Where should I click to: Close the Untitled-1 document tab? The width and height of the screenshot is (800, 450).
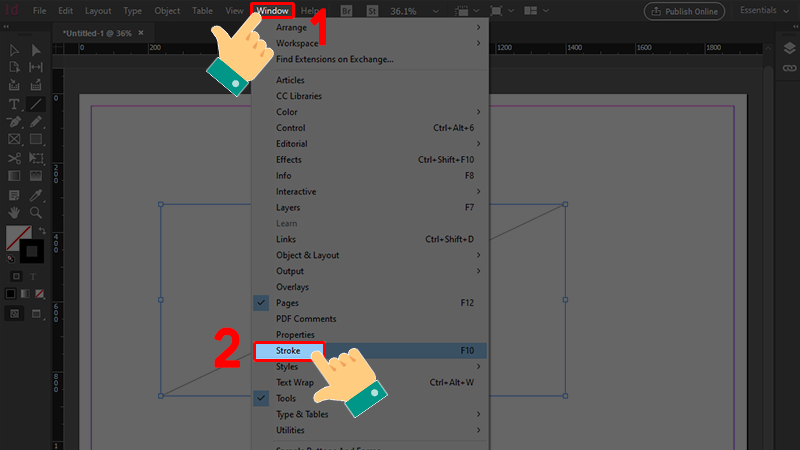[x=141, y=33]
